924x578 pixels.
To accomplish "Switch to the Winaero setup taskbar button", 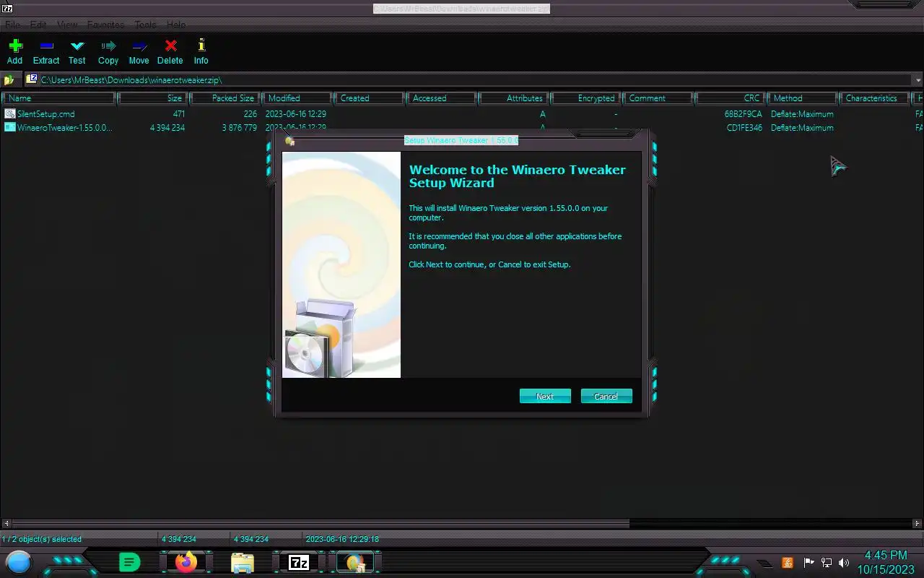I will (x=354, y=562).
